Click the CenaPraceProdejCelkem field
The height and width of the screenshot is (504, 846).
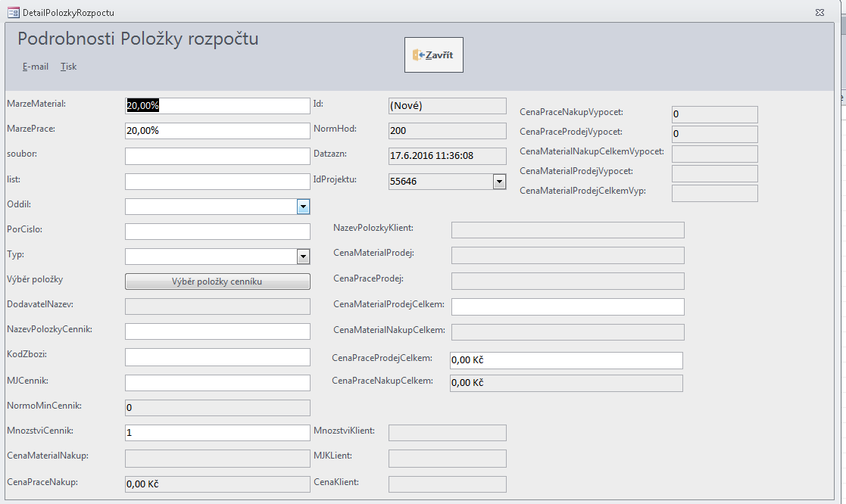[x=566, y=360]
